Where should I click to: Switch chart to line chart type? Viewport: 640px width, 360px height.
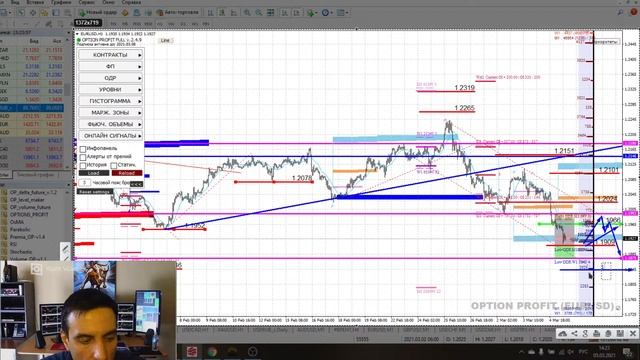tap(233, 13)
